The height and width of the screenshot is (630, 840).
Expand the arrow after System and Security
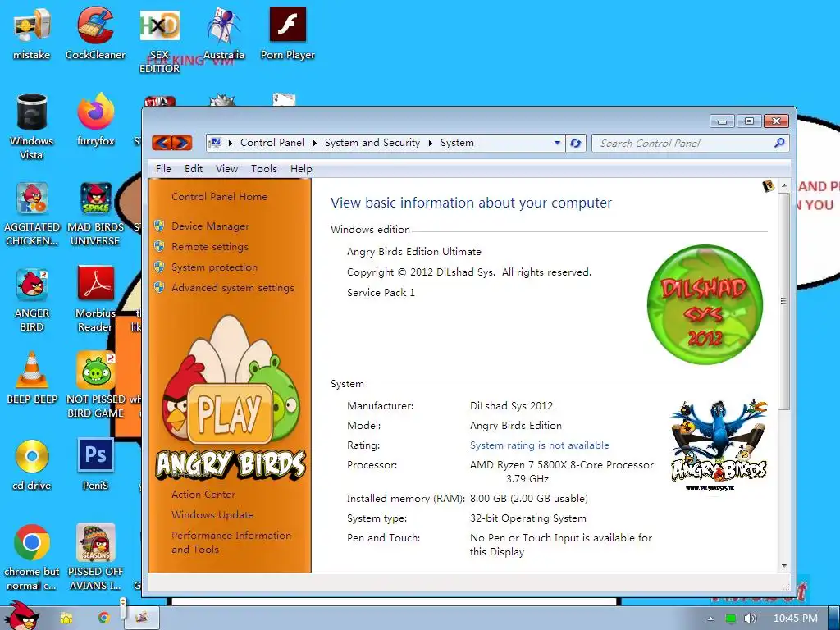coord(430,143)
